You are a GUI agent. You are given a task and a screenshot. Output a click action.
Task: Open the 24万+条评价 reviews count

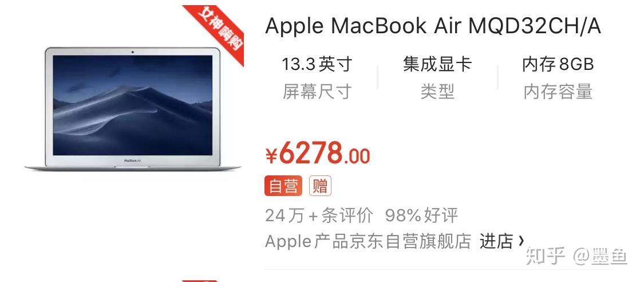click(319, 215)
